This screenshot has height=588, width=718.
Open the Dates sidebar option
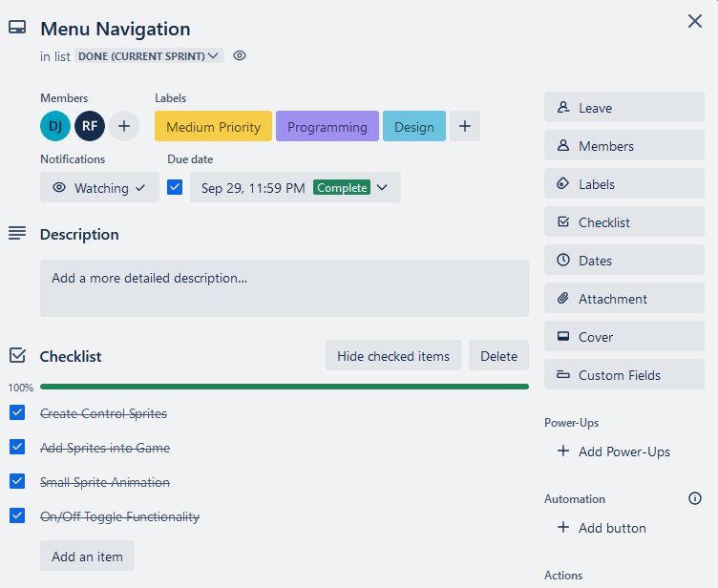click(623, 261)
